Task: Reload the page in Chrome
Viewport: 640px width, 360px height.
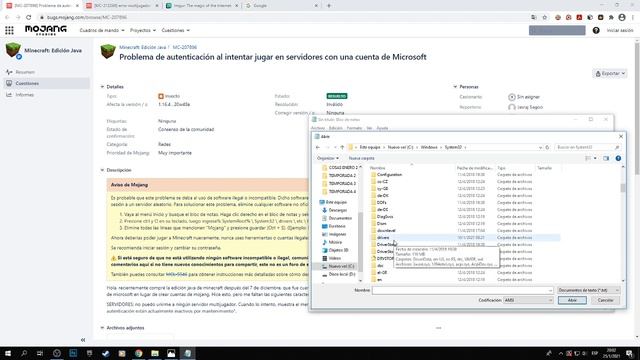Action: pos(29,17)
